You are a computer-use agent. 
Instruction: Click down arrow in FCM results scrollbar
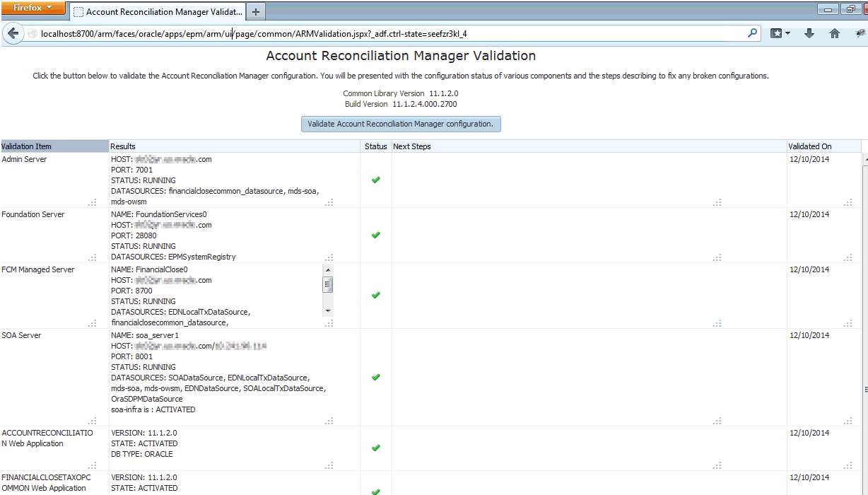[328, 311]
